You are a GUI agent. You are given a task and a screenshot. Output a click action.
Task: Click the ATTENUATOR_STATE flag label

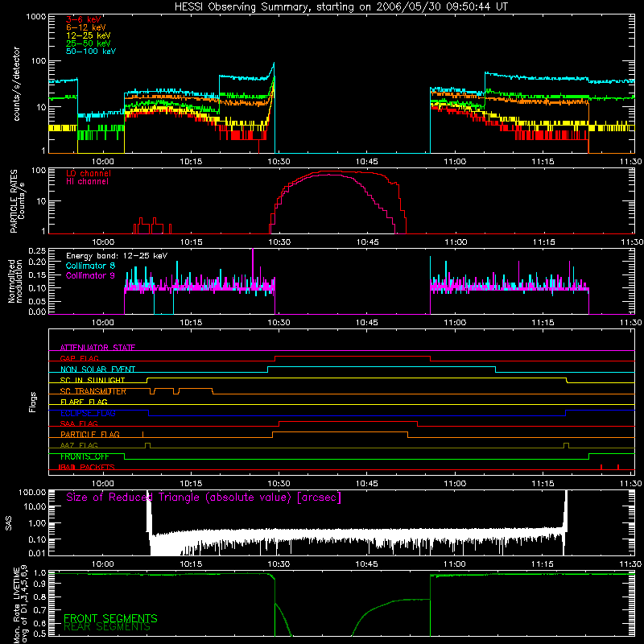tap(97, 348)
